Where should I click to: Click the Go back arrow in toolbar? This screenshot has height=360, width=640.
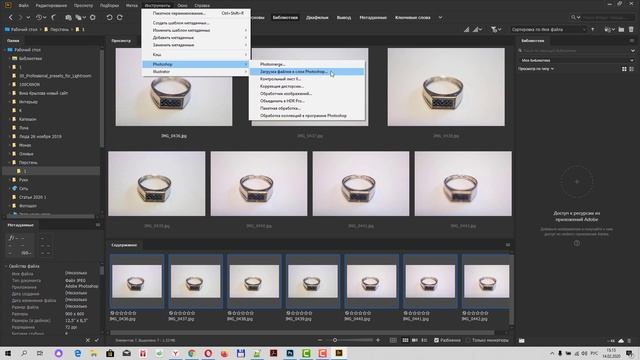11,18
